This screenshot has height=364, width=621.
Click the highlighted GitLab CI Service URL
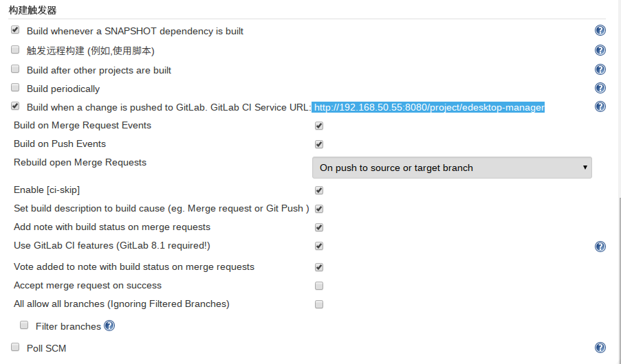point(429,107)
